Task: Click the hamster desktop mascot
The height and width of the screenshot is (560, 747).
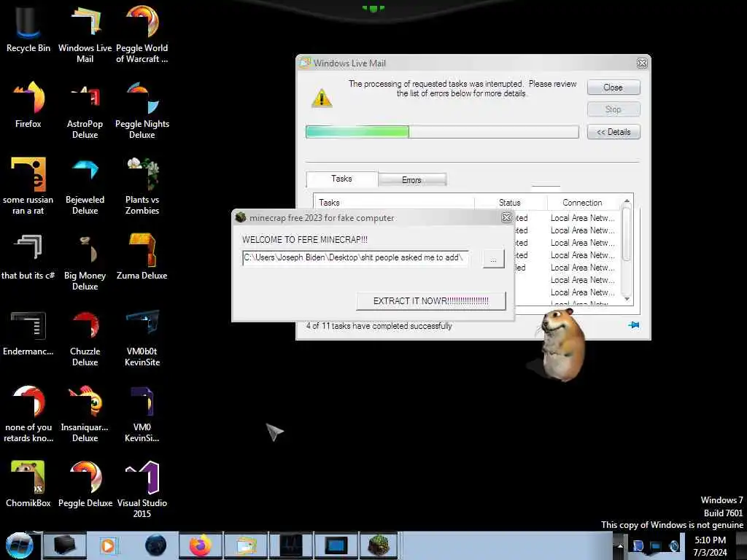Action: pos(562,344)
